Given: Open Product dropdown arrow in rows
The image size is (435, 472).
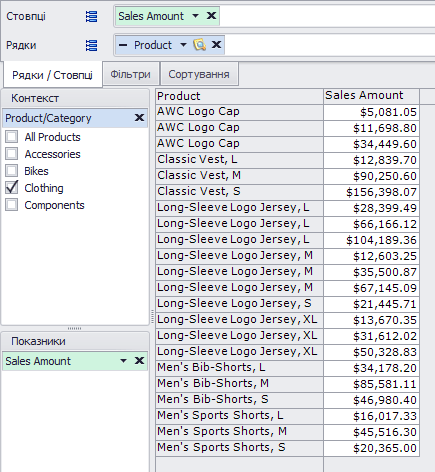Looking at the screenshot, I should [183, 45].
